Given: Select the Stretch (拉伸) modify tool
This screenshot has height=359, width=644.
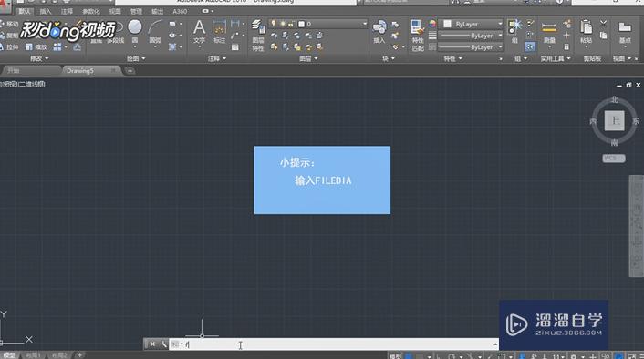Looking at the screenshot, I should 9,47.
